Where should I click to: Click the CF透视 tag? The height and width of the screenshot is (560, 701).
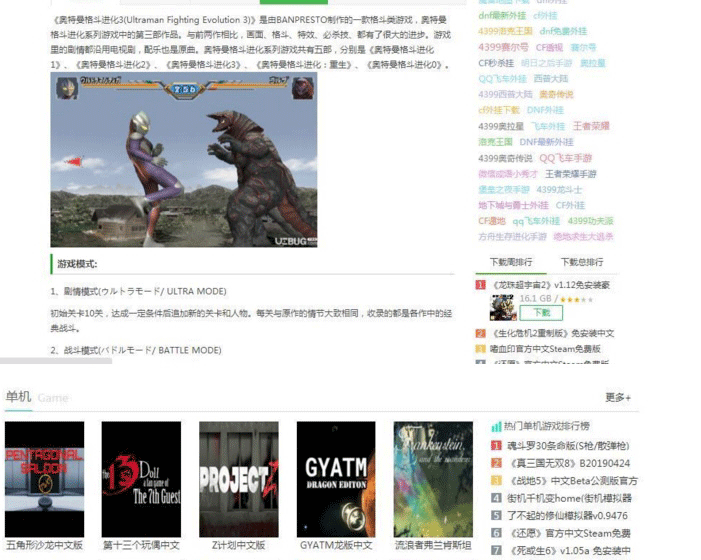click(x=549, y=47)
